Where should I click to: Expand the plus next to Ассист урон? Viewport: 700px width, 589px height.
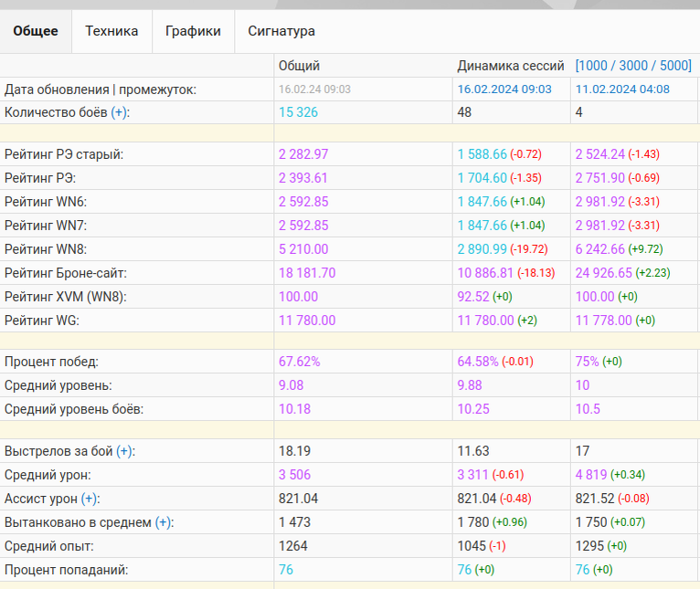90,499
